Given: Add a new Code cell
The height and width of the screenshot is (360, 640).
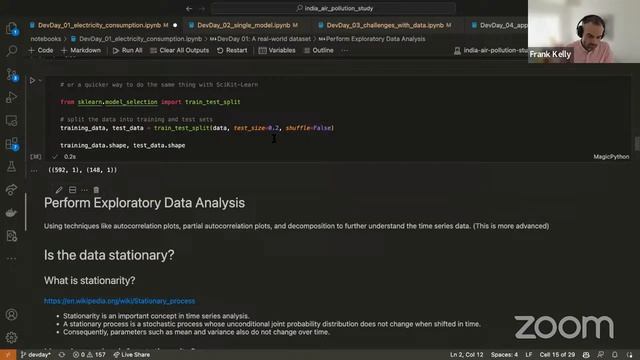Looking at the screenshot, I should (x=41, y=50).
